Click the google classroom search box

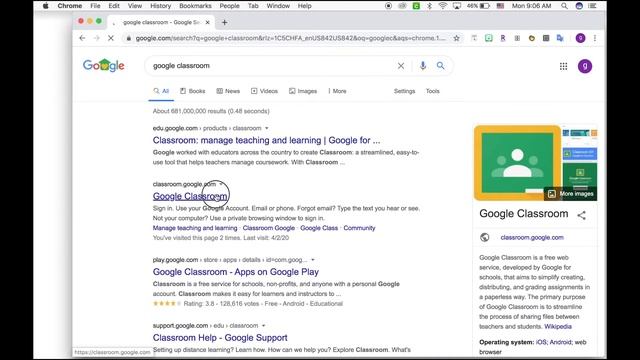271,66
